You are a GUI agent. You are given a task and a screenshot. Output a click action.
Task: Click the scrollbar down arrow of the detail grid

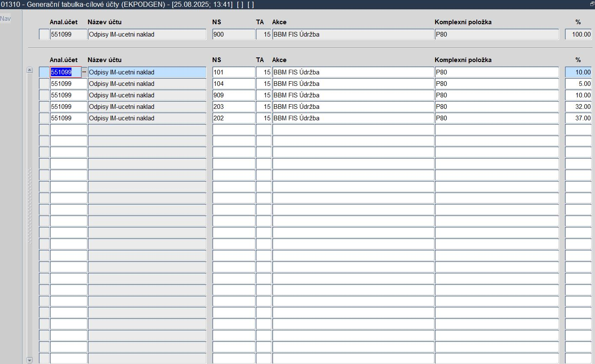click(29, 360)
